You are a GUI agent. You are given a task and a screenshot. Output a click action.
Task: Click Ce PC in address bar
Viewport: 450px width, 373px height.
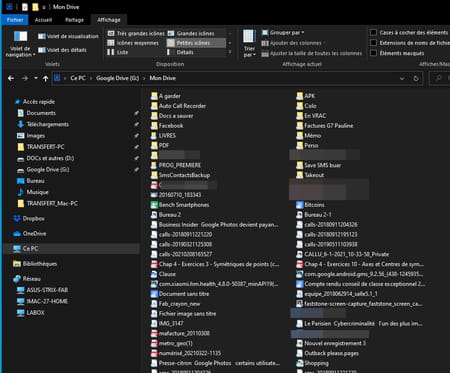[x=78, y=78]
